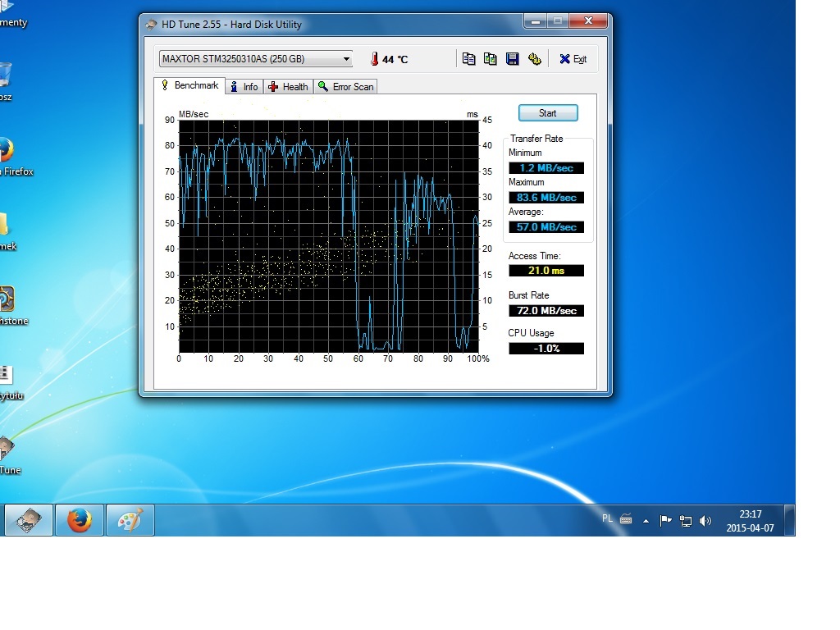840x630 pixels.
Task: Click the PL language indicator
Action: pos(607,518)
